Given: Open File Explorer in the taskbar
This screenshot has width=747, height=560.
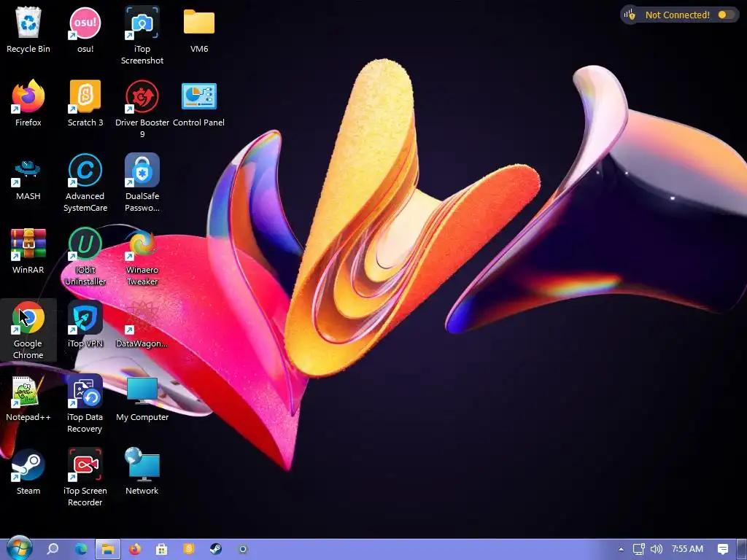Looking at the screenshot, I should 108,549.
